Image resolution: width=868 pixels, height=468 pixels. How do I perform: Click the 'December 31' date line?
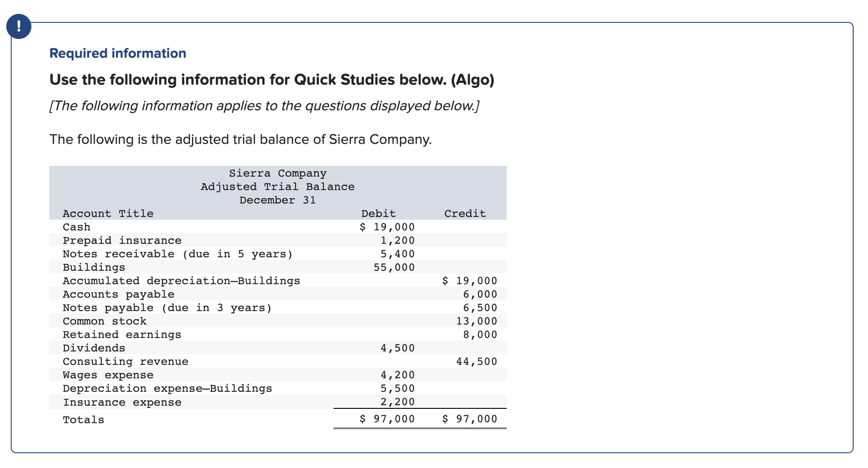(x=278, y=200)
